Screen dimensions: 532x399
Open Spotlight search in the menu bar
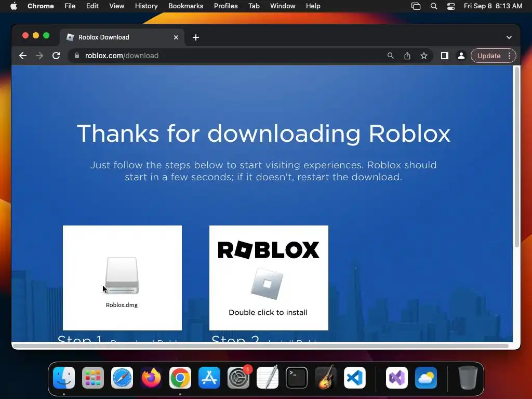[434, 6]
